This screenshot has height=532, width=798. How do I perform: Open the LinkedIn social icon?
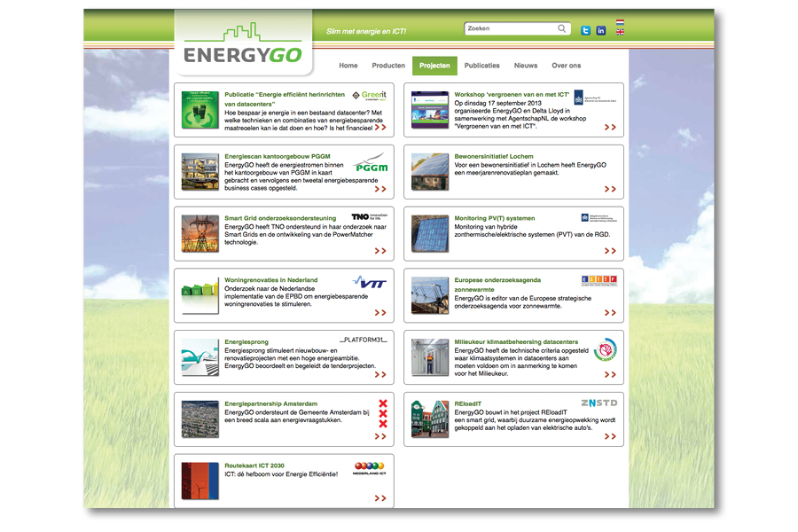(601, 30)
